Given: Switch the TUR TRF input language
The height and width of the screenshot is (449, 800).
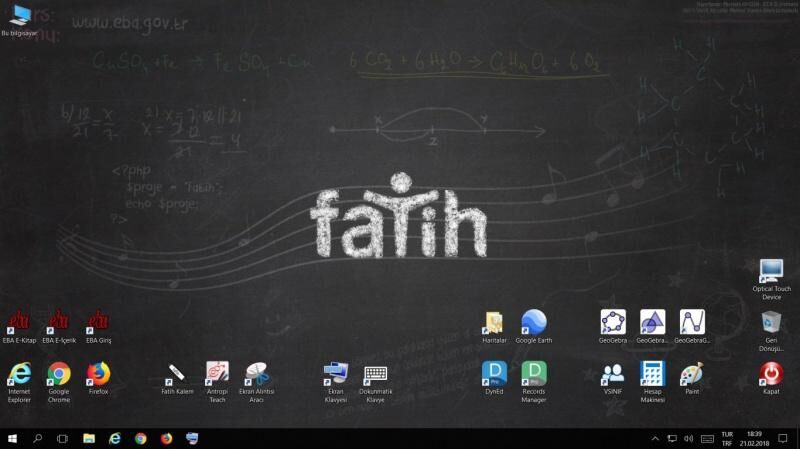Looking at the screenshot, I should tap(727, 439).
